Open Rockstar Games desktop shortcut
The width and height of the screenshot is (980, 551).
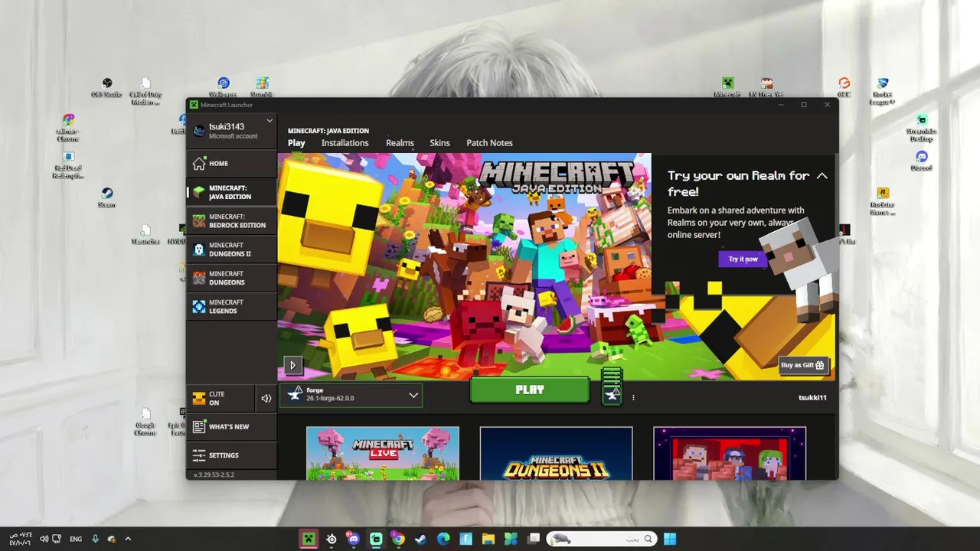pos(883,201)
